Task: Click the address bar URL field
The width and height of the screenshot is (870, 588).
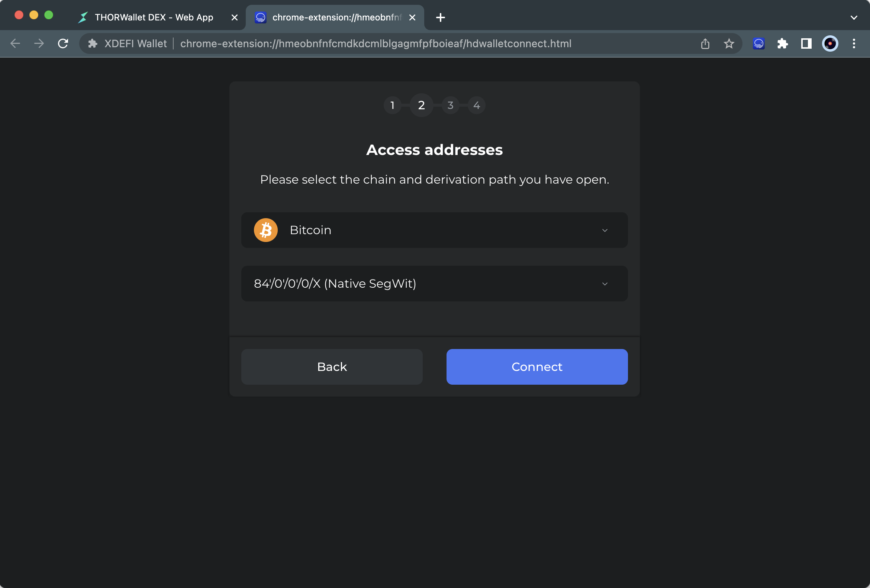Action: 376,44
